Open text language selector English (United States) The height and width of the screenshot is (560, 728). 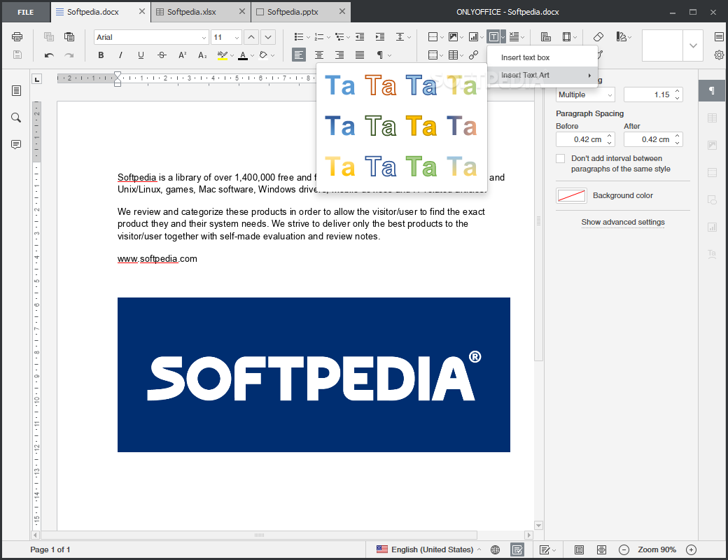pyautogui.click(x=428, y=549)
